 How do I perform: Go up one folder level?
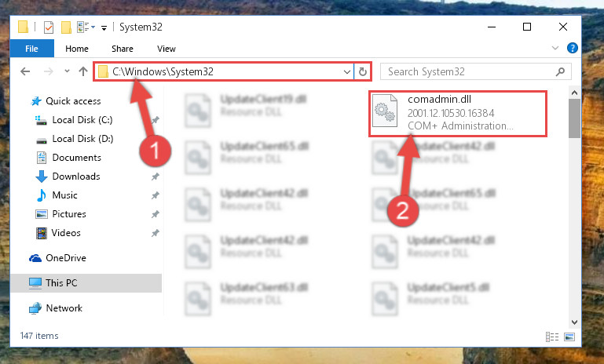coord(82,71)
